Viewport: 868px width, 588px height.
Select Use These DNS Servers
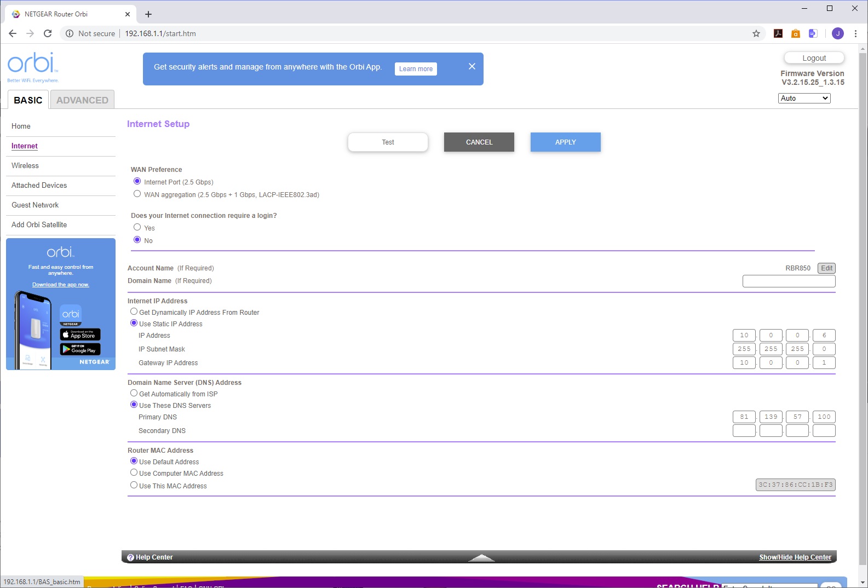point(134,405)
